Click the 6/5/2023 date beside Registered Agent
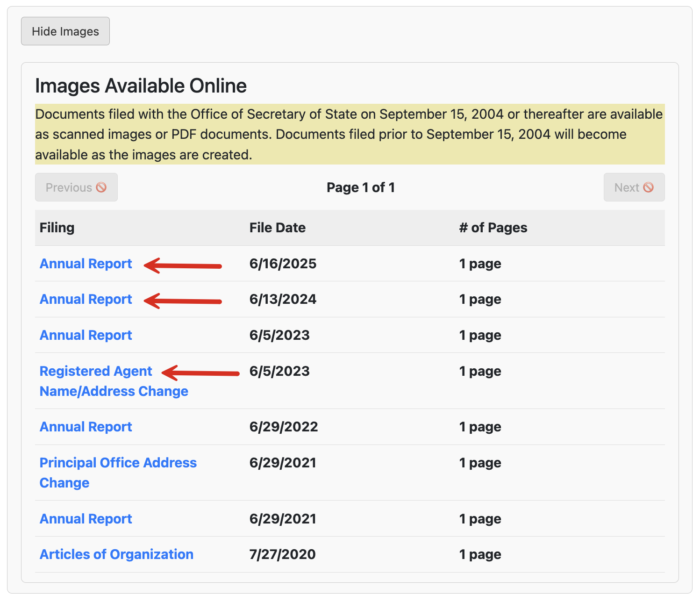The width and height of the screenshot is (700, 602). [279, 371]
